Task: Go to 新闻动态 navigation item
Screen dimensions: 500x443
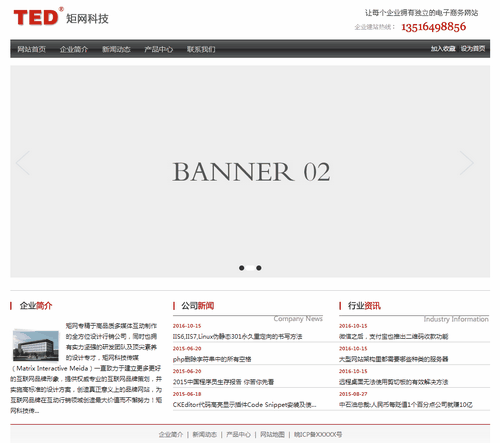Action: 116,49
